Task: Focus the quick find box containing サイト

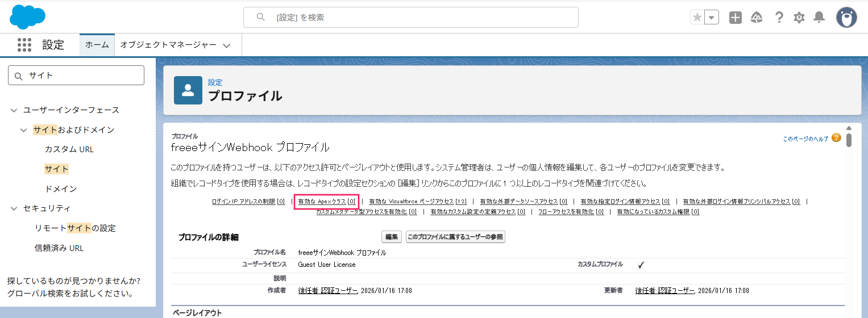Action: [76, 75]
